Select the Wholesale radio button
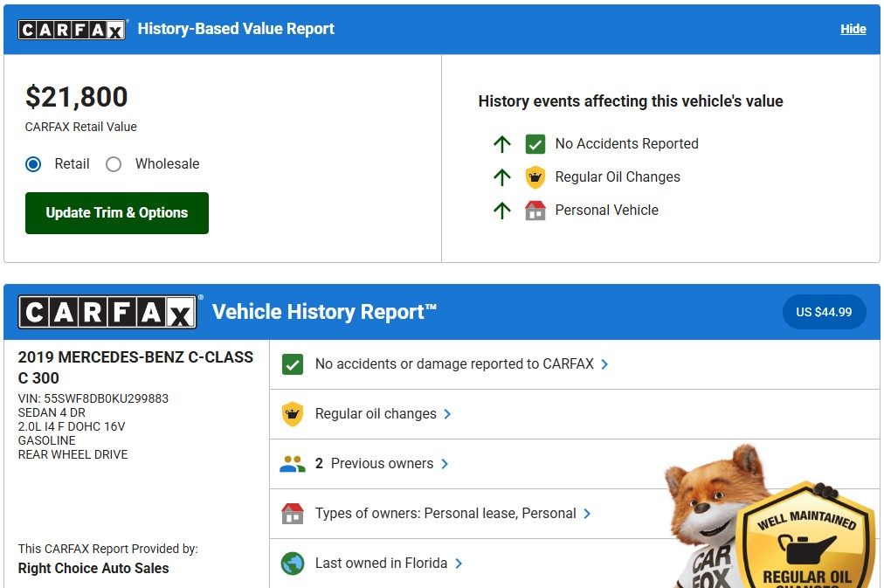The width and height of the screenshot is (884, 588). coord(114,164)
